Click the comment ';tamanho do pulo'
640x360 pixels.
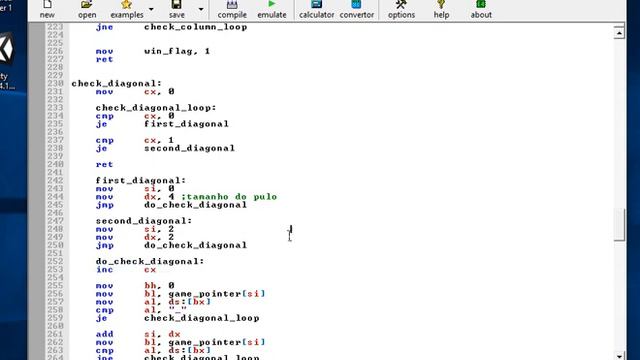click(229, 197)
